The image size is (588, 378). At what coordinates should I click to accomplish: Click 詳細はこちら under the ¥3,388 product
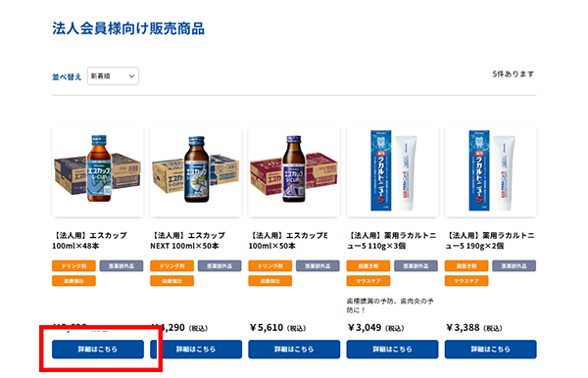(491, 350)
